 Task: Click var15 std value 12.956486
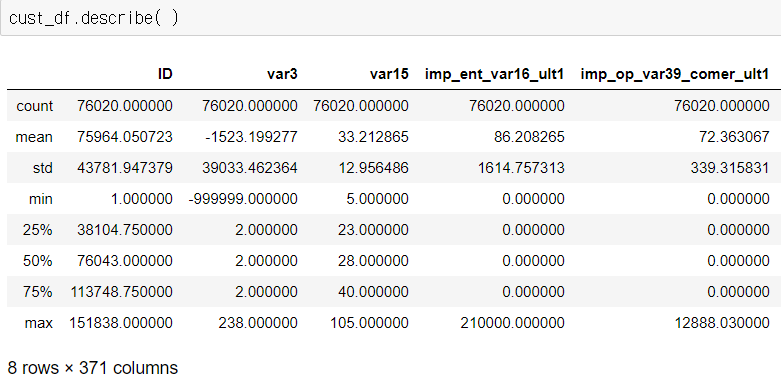coord(374,168)
